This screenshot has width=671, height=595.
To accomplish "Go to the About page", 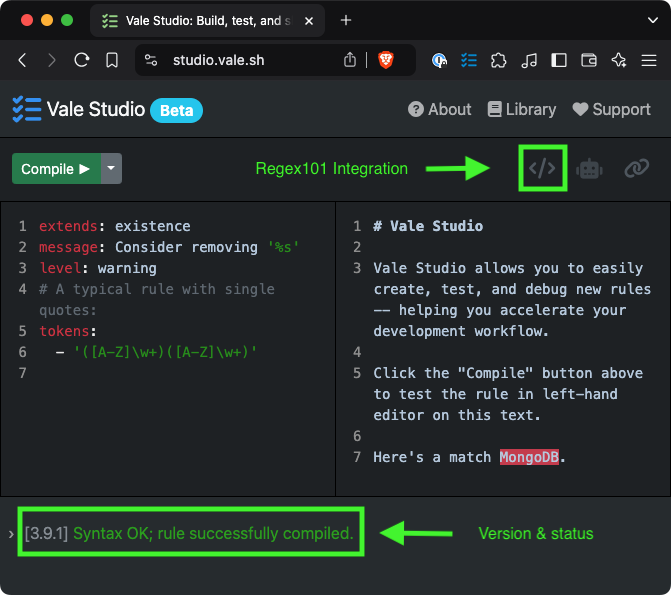I will [439, 110].
